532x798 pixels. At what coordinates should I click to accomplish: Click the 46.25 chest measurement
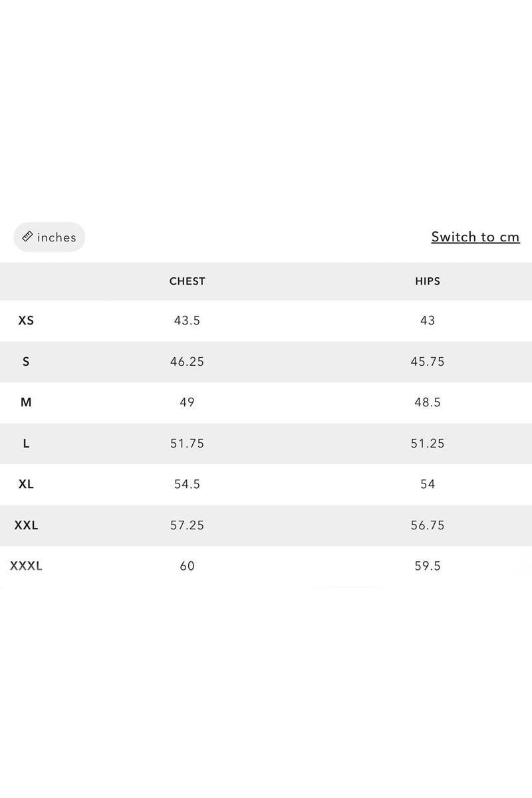point(188,362)
